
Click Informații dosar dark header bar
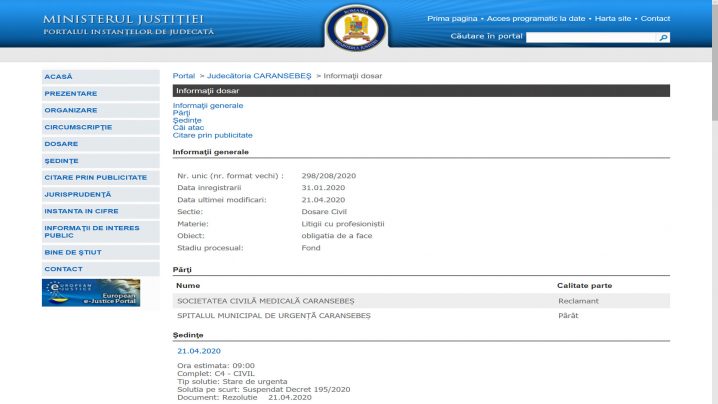click(x=421, y=91)
